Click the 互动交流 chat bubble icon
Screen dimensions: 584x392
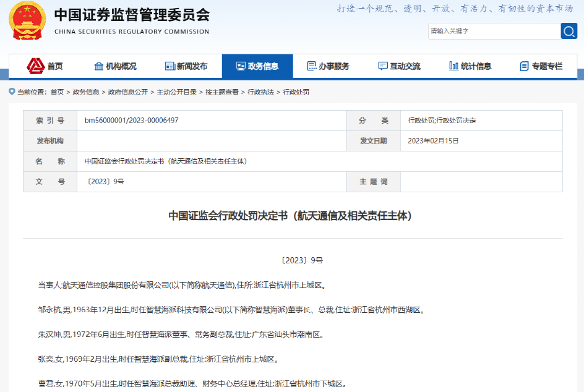(382, 66)
